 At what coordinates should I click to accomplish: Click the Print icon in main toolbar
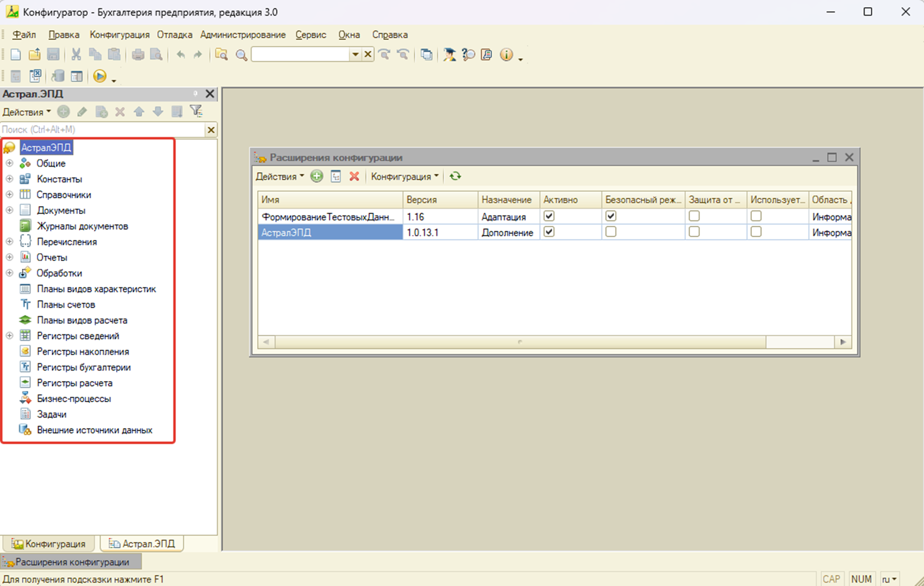click(x=138, y=54)
